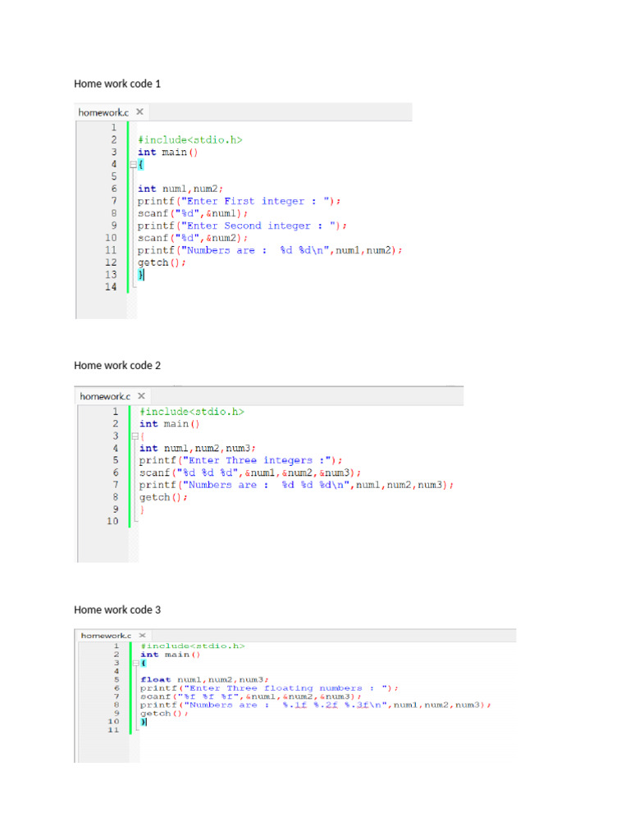Click the scanf "%f %f %f" line
630x840 pixels.
tap(251, 697)
